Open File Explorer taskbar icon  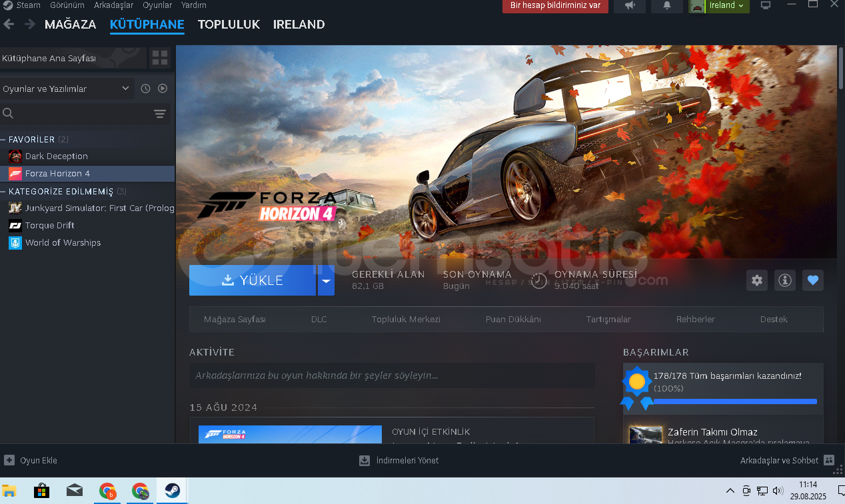9,491
